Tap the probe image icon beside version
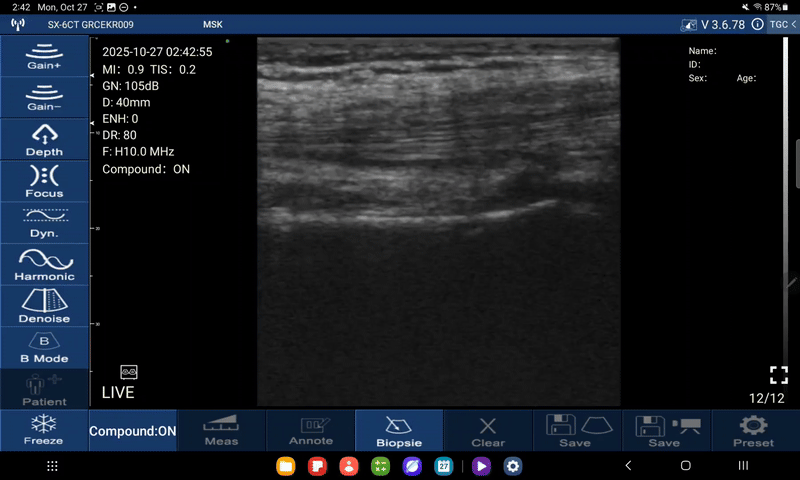Viewport: 800px width, 480px height. 688,24
